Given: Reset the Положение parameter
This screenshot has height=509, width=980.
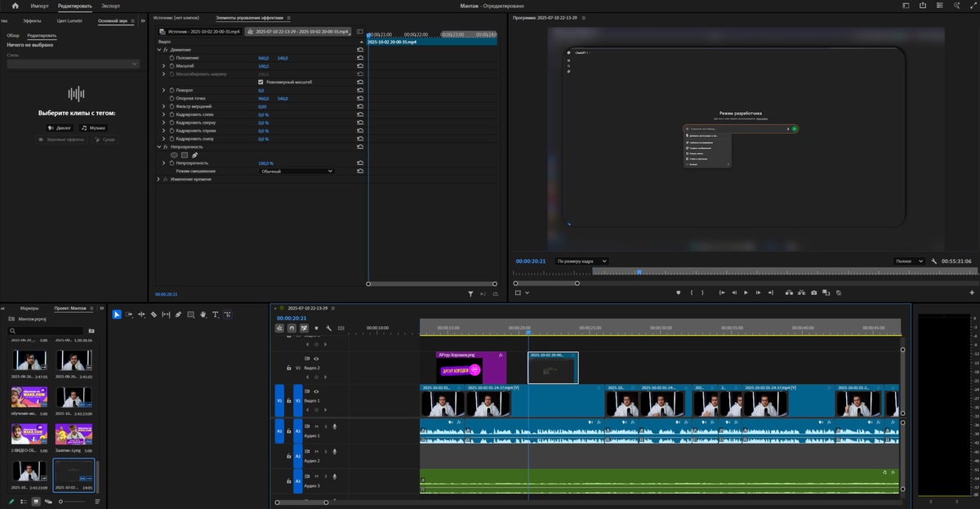Looking at the screenshot, I should [x=360, y=58].
